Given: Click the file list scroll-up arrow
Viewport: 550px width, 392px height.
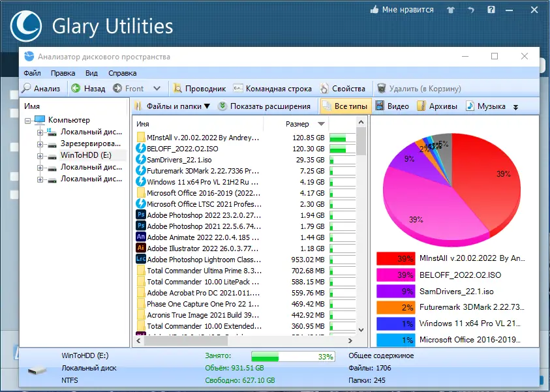Looking at the screenshot, I should [x=361, y=123].
